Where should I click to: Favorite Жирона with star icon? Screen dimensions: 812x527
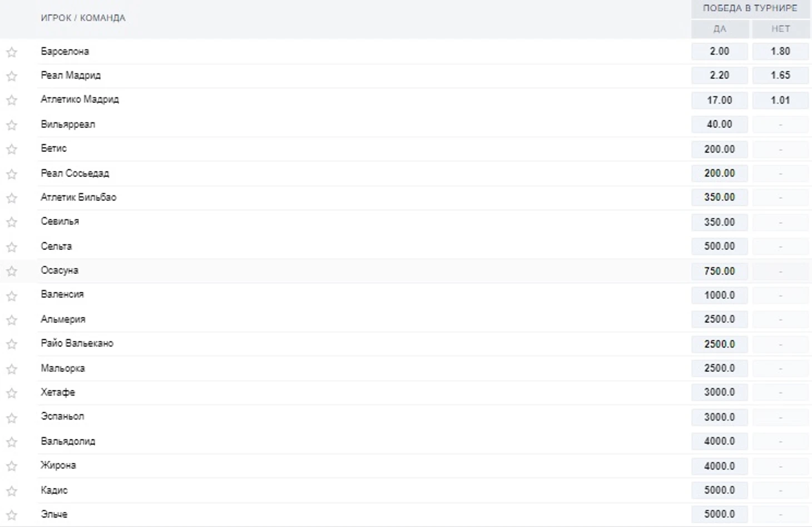[12, 466]
